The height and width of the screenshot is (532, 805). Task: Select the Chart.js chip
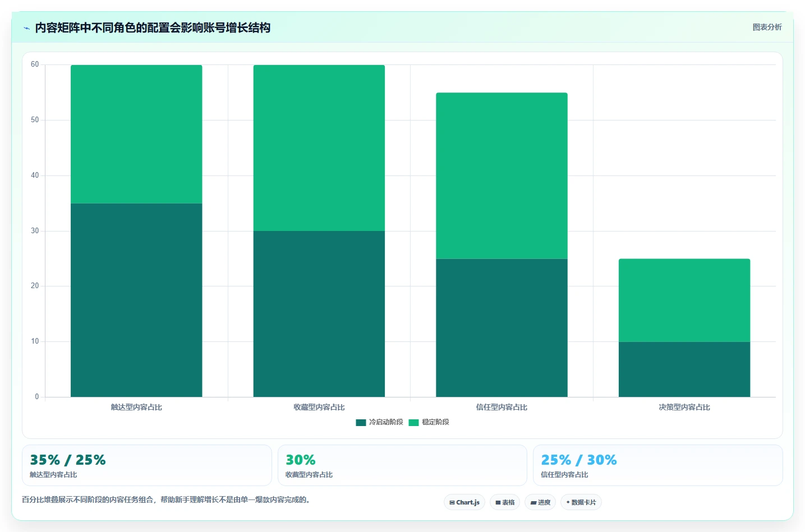pyautogui.click(x=464, y=502)
